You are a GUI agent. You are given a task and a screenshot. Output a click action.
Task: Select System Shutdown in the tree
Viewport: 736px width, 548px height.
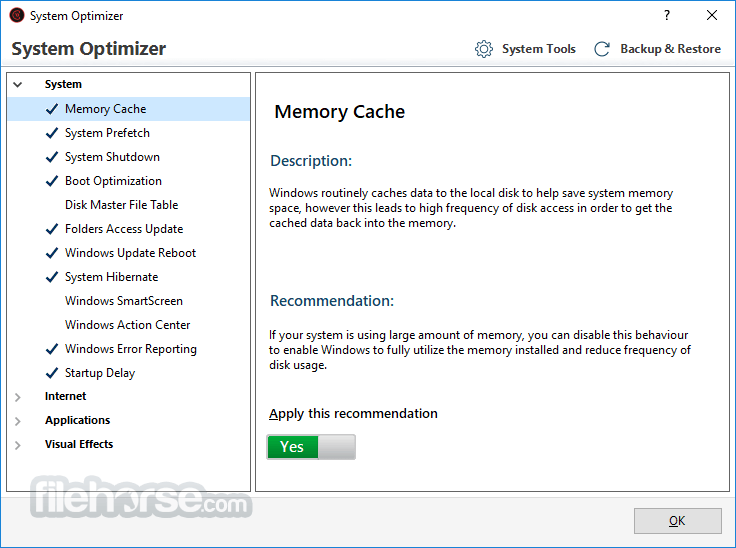(x=112, y=157)
